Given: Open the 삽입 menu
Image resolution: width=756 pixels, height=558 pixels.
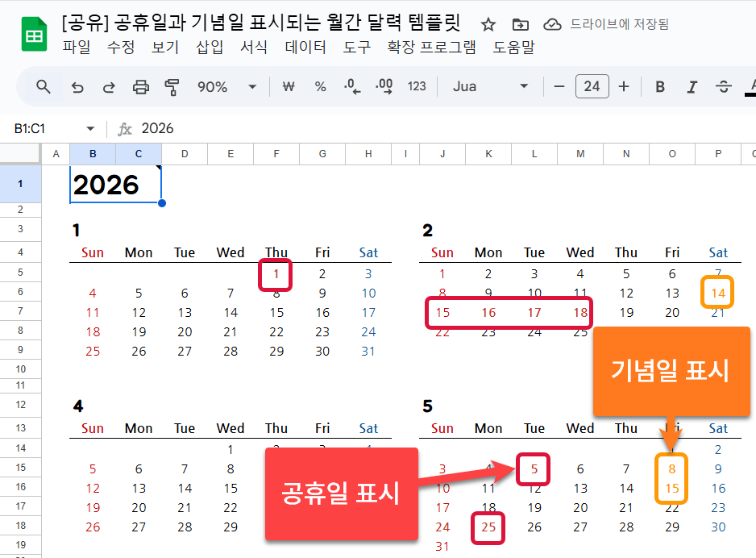Looking at the screenshot, I should [x=210, y=48].
